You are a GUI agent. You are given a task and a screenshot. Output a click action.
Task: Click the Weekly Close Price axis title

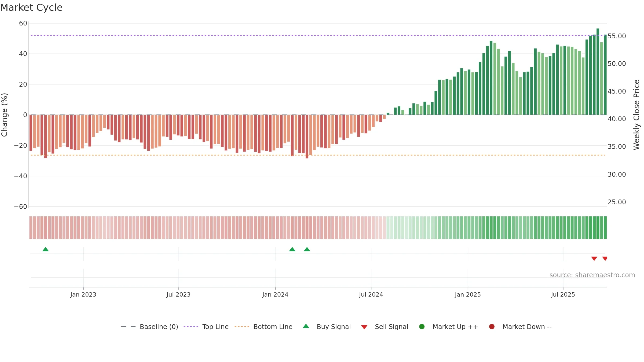click(x=636, y=115)
